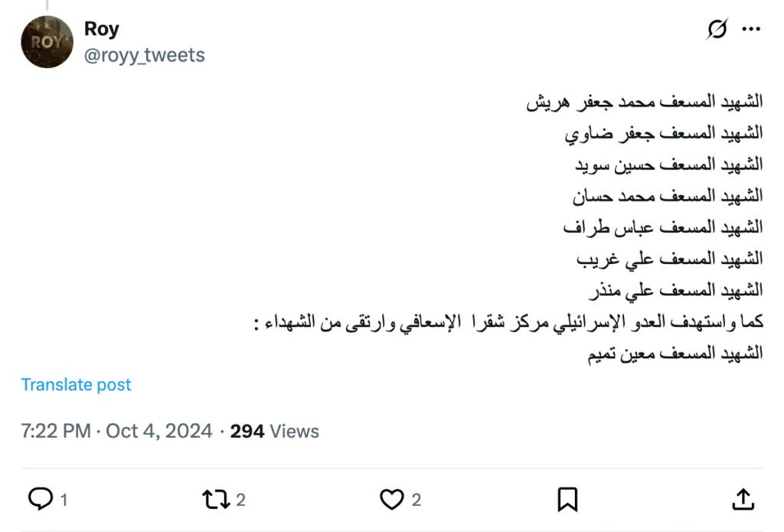Click the Grok explain icon
784x532 pixels.
tap(717, 29)
